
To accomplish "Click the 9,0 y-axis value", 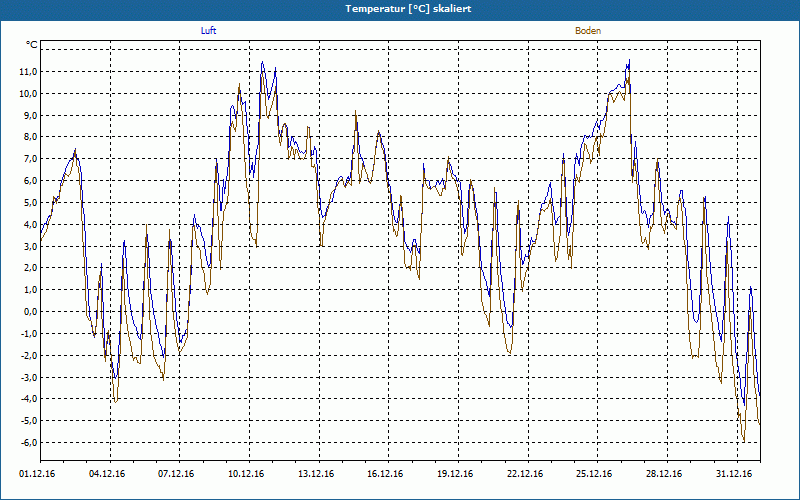I will pyautogui.click(x=30, y=115).
